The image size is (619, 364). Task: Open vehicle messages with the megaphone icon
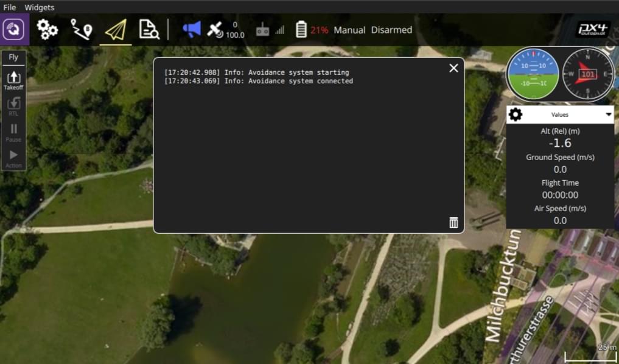point(189,29)
